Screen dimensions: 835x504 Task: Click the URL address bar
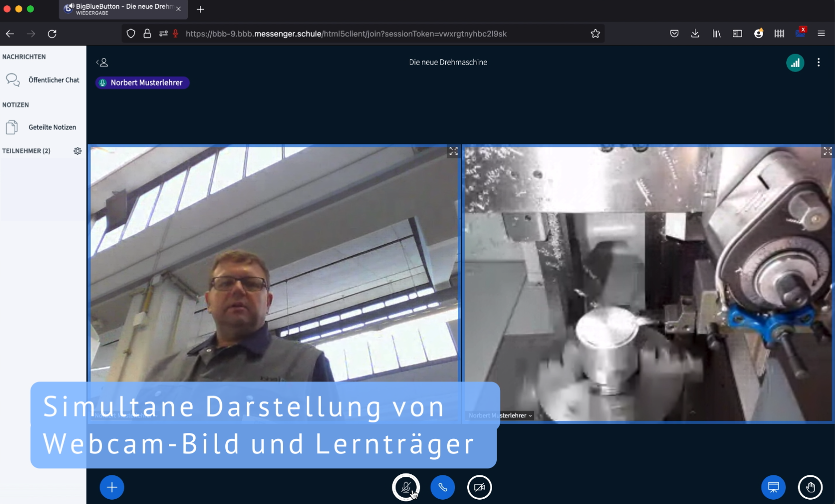(345, 34)
